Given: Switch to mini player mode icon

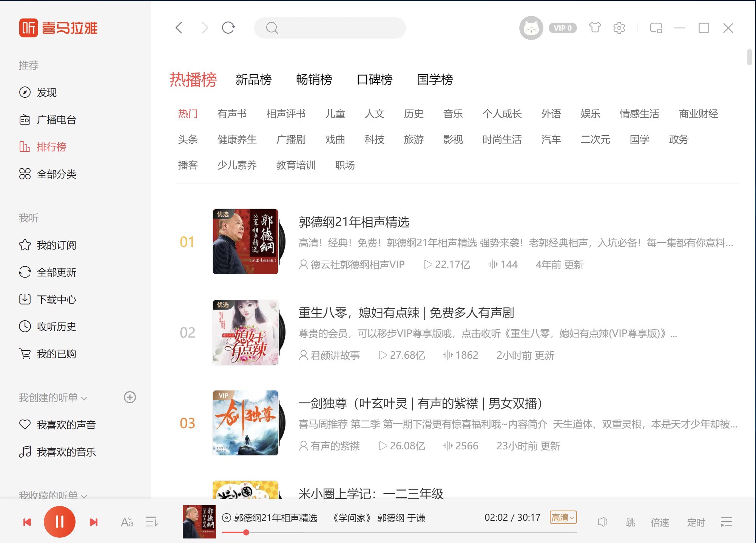Looking at the screenshot, I should tap(656, 28).
